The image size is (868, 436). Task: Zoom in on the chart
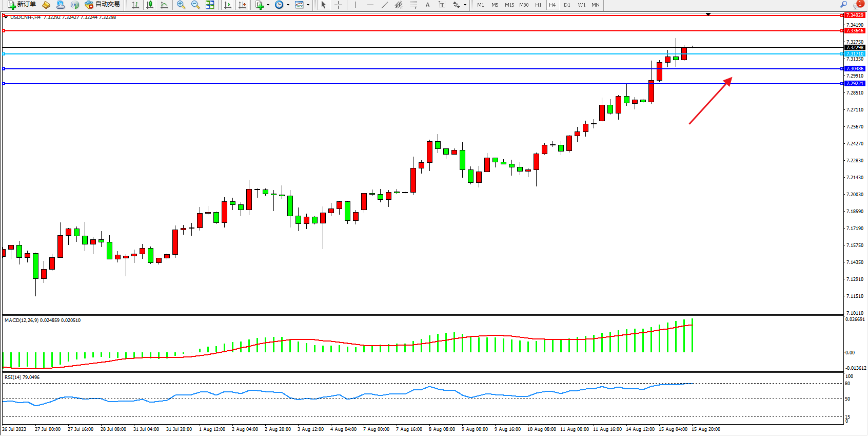pos(181,5)
